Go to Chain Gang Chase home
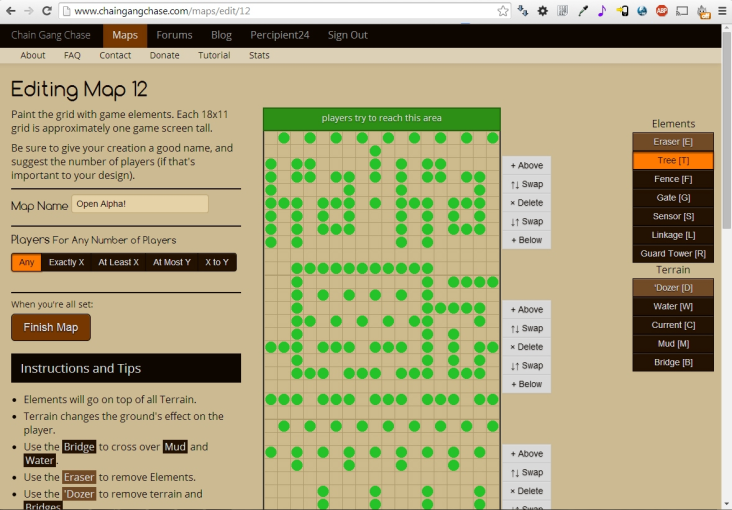This screenshot has width=732, height=510. click(x=50, y=35)
